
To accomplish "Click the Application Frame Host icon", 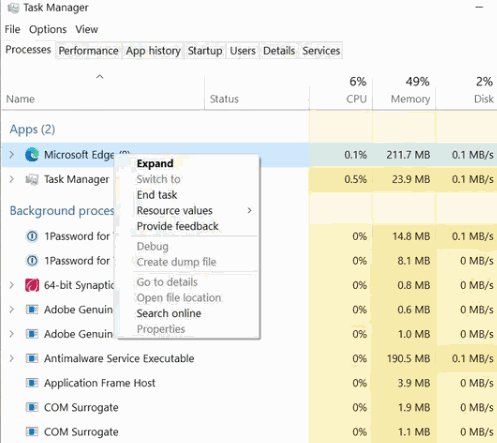I will 32,383.
